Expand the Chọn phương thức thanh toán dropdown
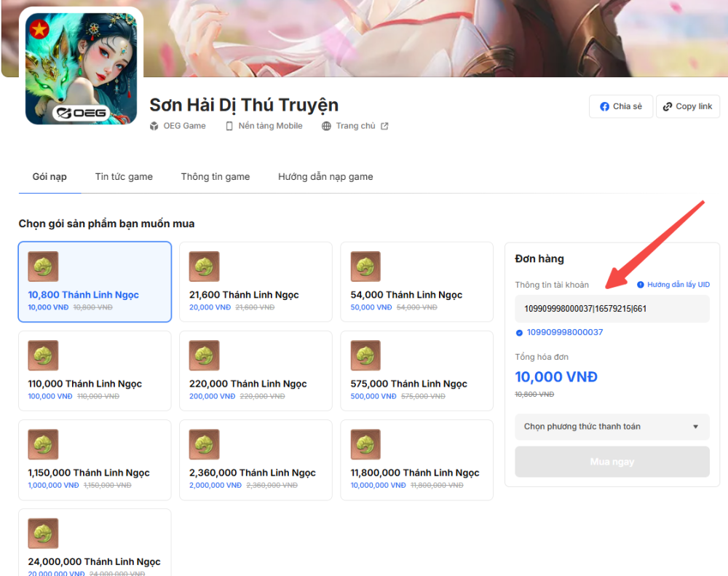 (x=612, y=427)
